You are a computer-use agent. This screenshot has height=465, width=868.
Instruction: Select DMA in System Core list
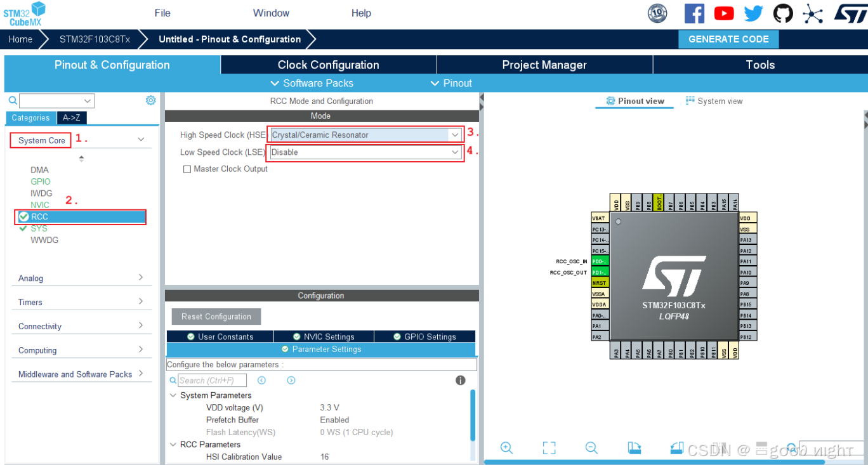point(39,170)
